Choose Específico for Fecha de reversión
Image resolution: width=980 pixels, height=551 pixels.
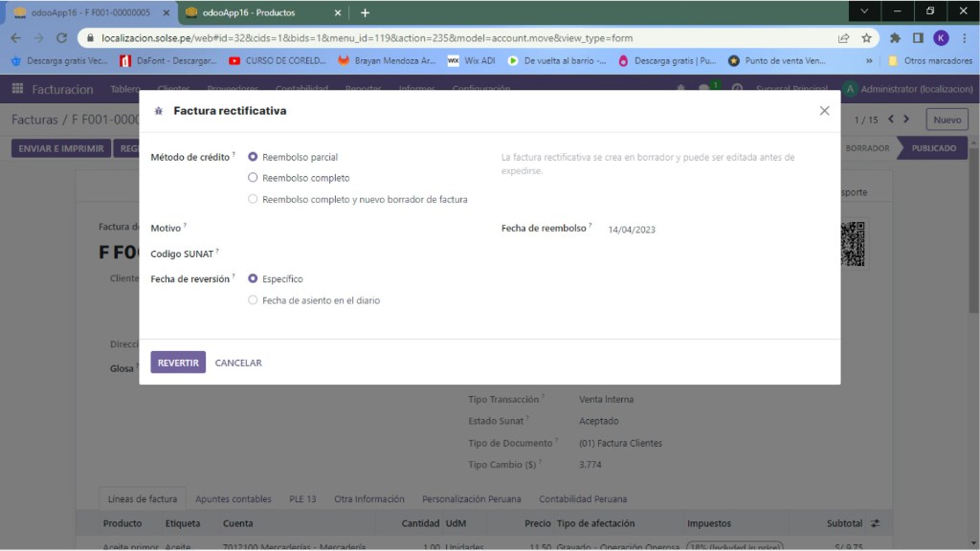[x=253, y=279]
